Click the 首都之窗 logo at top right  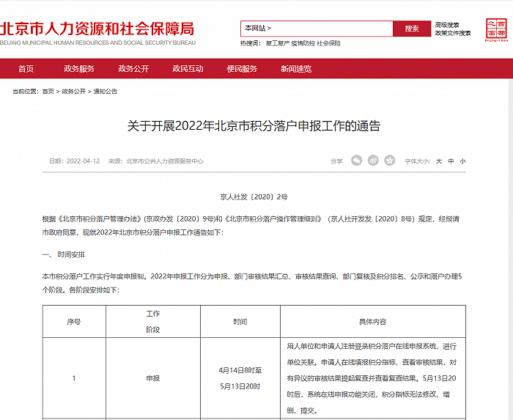pyautogui.click(x=497, y=30)
